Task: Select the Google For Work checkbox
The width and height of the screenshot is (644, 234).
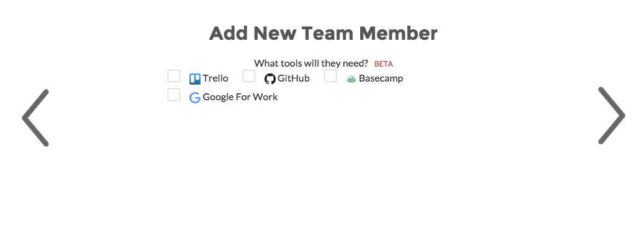Action: pos(174,95)
